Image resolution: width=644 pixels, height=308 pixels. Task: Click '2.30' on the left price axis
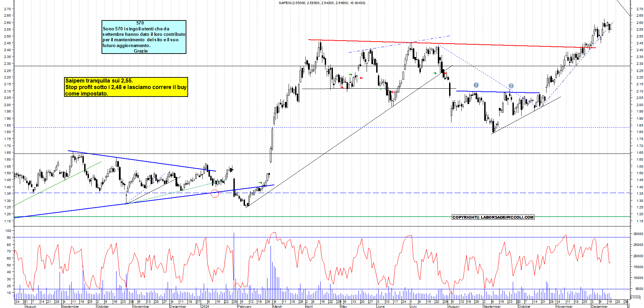coord(7,64)
